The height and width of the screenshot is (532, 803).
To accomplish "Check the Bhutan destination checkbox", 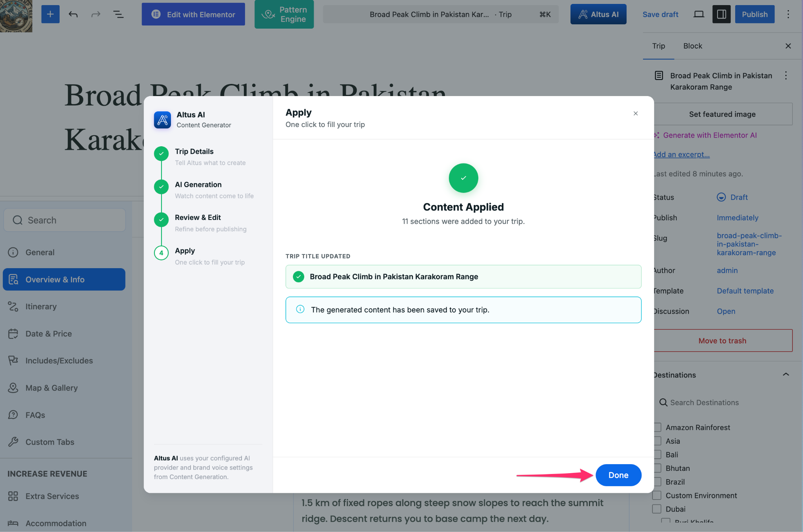I will point(657,468).
